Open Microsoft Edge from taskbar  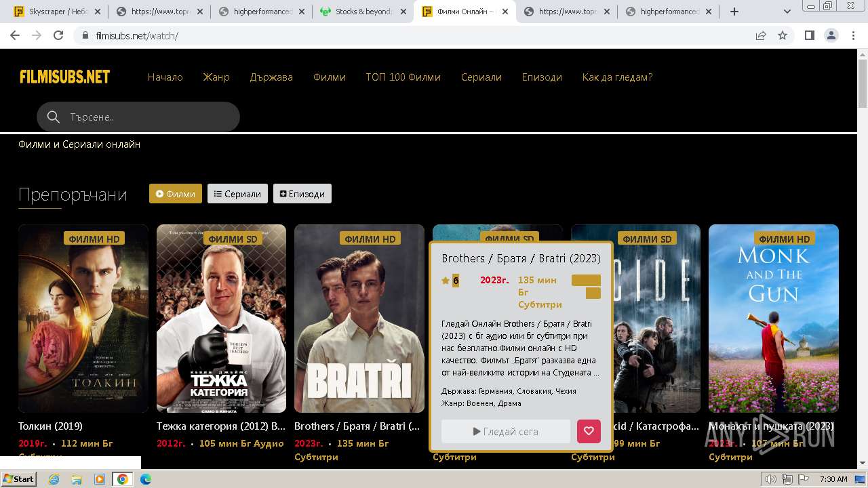(x=146, y=479)
